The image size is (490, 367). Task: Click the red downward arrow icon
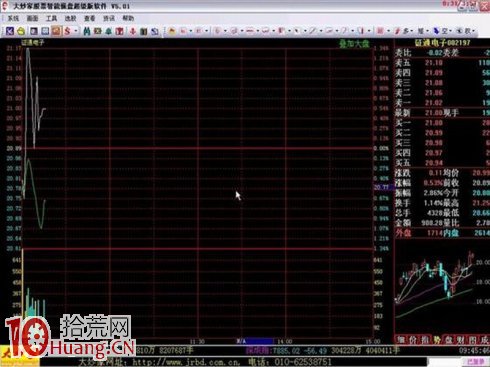133,31
